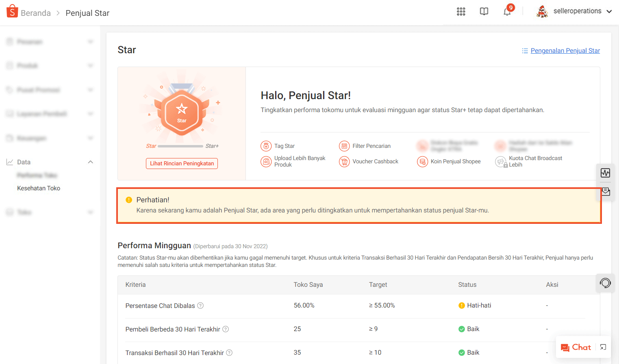Click the help icon beside Persentase Chat Dibalas
This screenshot has height=364, width=619.
click(200, 305)
